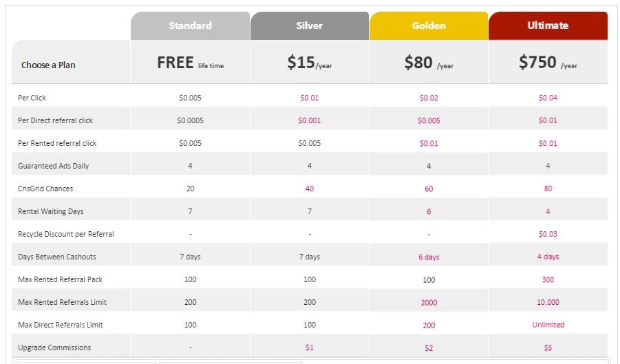Click the Golden 6 days cashout value
The height and width of the screenshot is (364, 620).
click(429, 257)
